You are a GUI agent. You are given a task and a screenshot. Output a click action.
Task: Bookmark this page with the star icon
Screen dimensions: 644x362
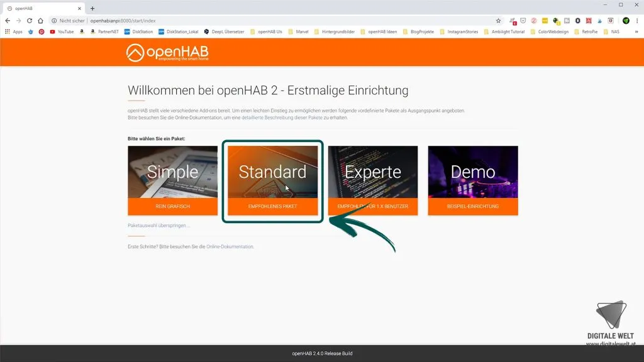[498, 21]
